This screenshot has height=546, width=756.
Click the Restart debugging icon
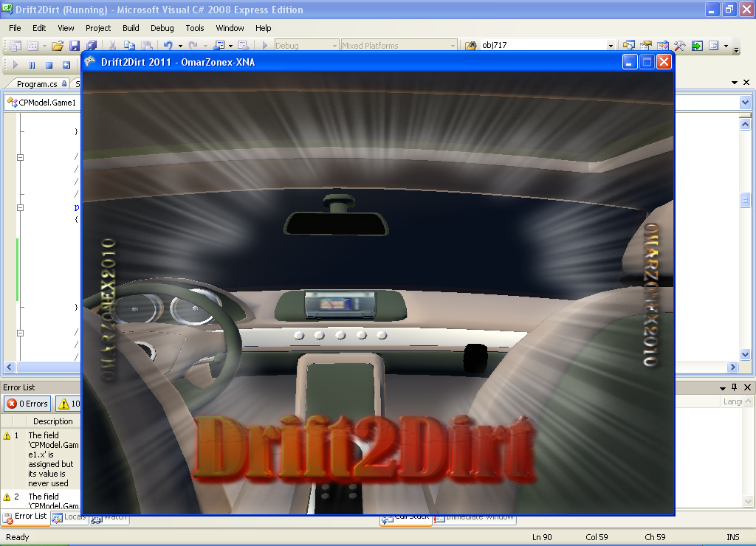coord(66,65)
